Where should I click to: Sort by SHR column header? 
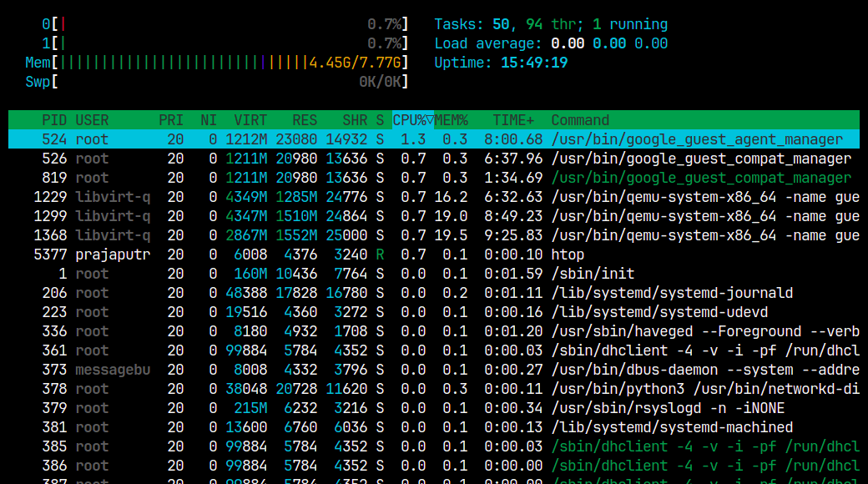pyautogui.click(x=355, y=120)
